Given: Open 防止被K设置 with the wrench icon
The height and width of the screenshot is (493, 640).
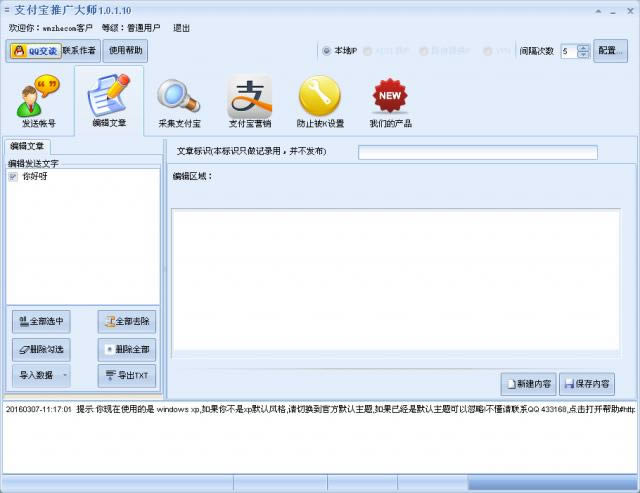Looking at the screenshot, I should pos(320,102).
